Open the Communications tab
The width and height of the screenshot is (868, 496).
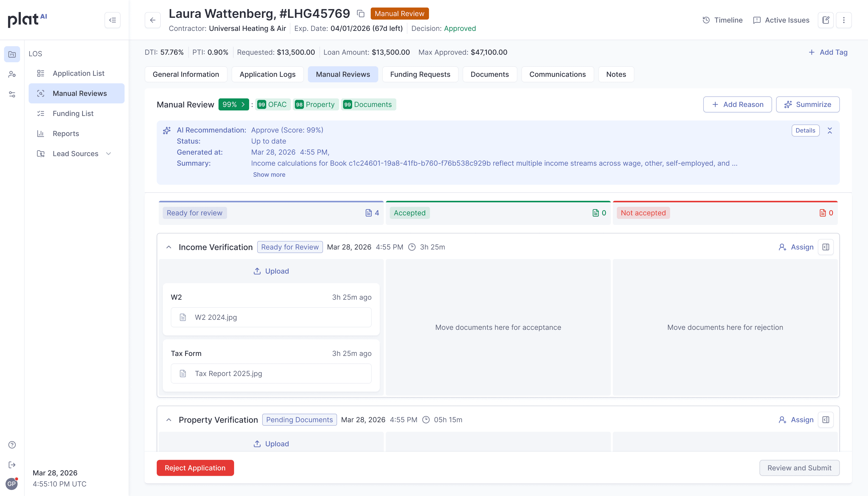pos(558,74)
